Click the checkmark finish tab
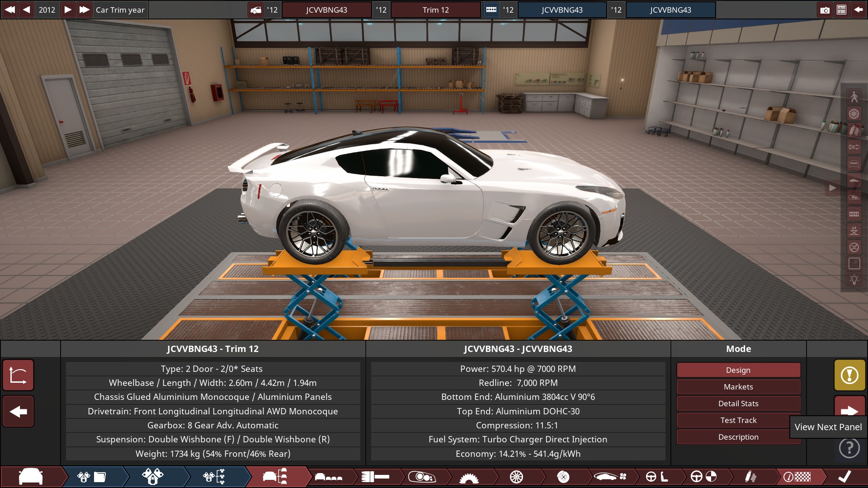The height and width of the screenshot is (488, 868). (x=844, y=477)
